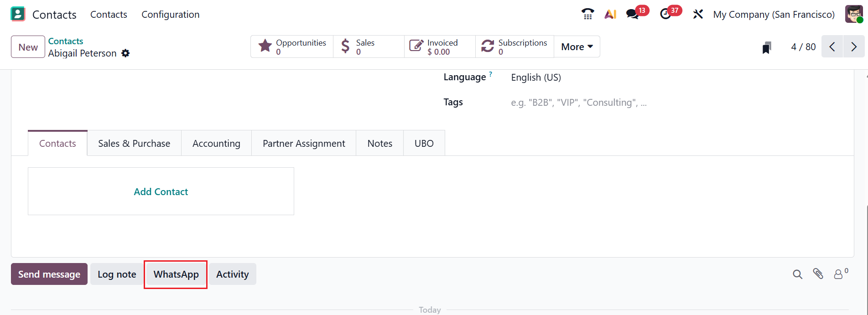The image size is (868, 315).
Task: Search messages with the chatter magnifier icon
Action: pos(797,274)
